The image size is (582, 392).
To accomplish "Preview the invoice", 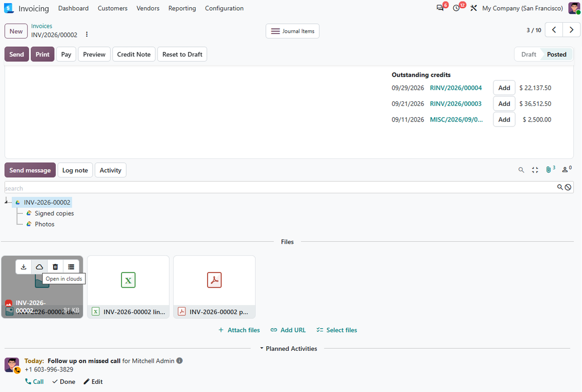I will (94, 54).
